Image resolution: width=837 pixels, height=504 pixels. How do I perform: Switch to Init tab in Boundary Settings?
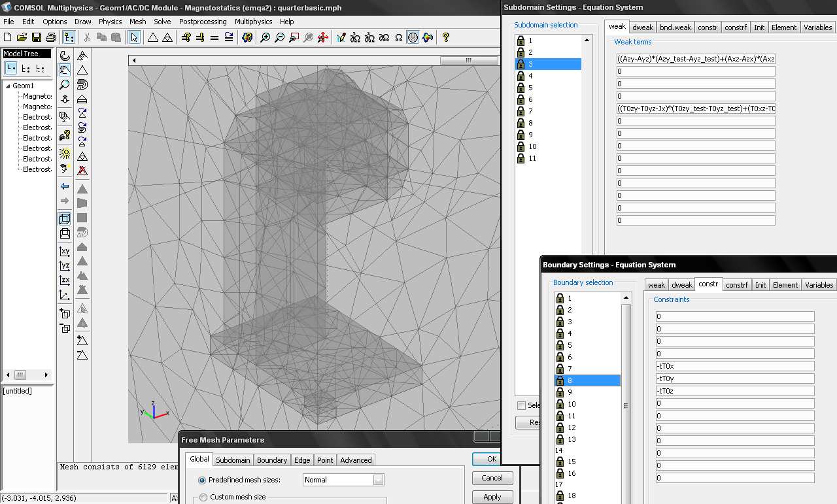coord(760,285)
